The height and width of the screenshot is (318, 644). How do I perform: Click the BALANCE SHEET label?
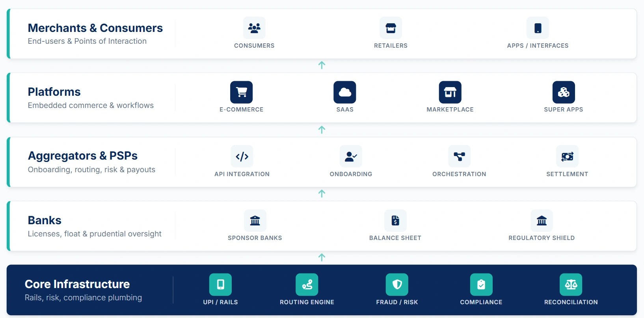click(395, 238)
